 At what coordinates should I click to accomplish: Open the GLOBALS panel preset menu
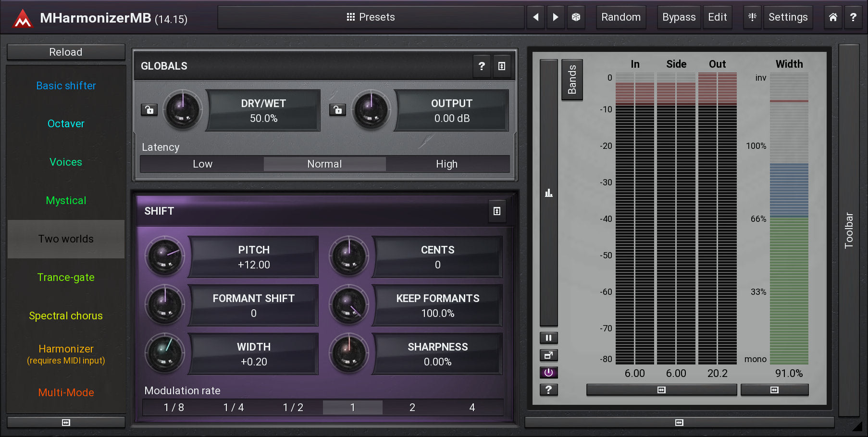502,66
